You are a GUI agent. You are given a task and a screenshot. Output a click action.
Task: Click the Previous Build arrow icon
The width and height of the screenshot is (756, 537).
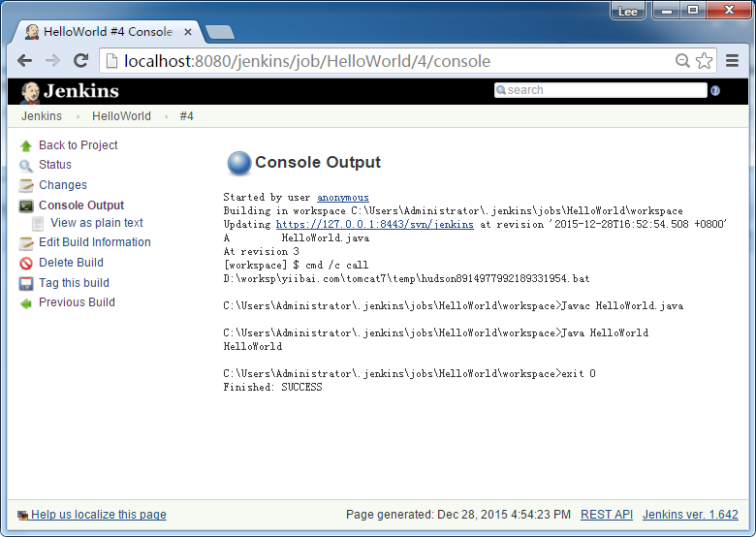pyautogui.click(x=26, y=303)
